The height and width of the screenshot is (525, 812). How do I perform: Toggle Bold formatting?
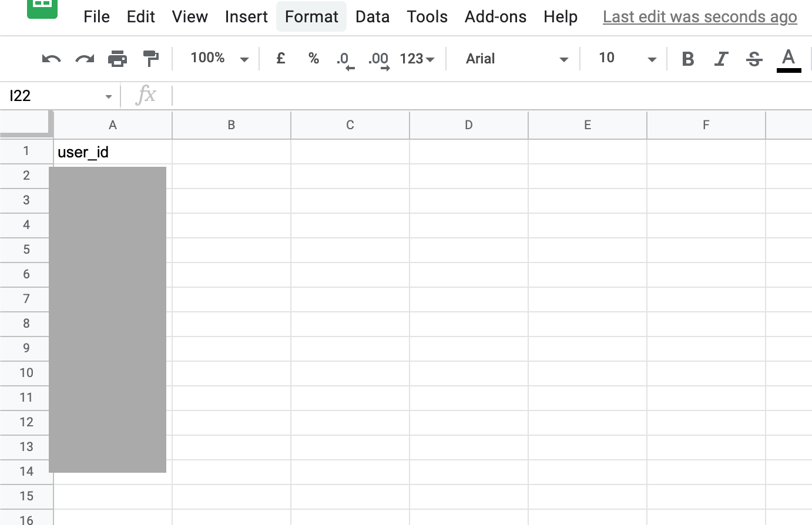pyautogui.click(x=688, y=59)
